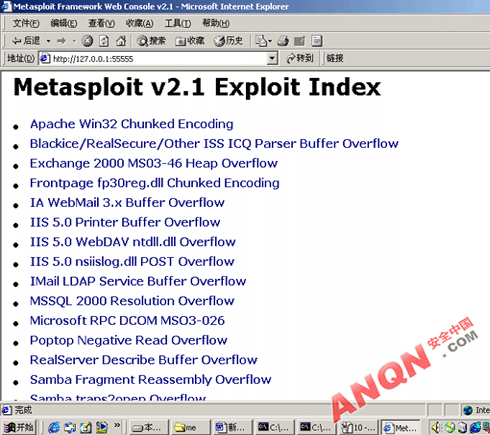Expand the Back button history dropdown arrow
Screen dimensions: 490x435
[x=48, y=41]
